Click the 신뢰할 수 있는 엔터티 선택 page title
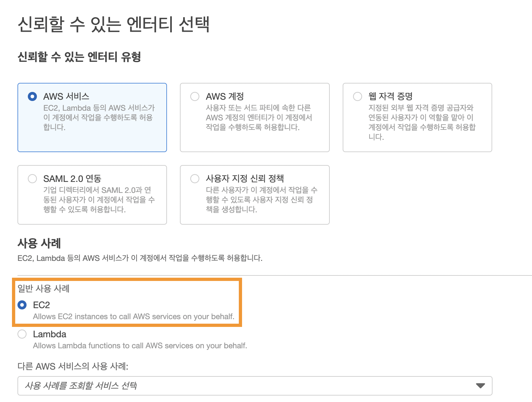Screen dimensions: 532x402 point(114,24)
